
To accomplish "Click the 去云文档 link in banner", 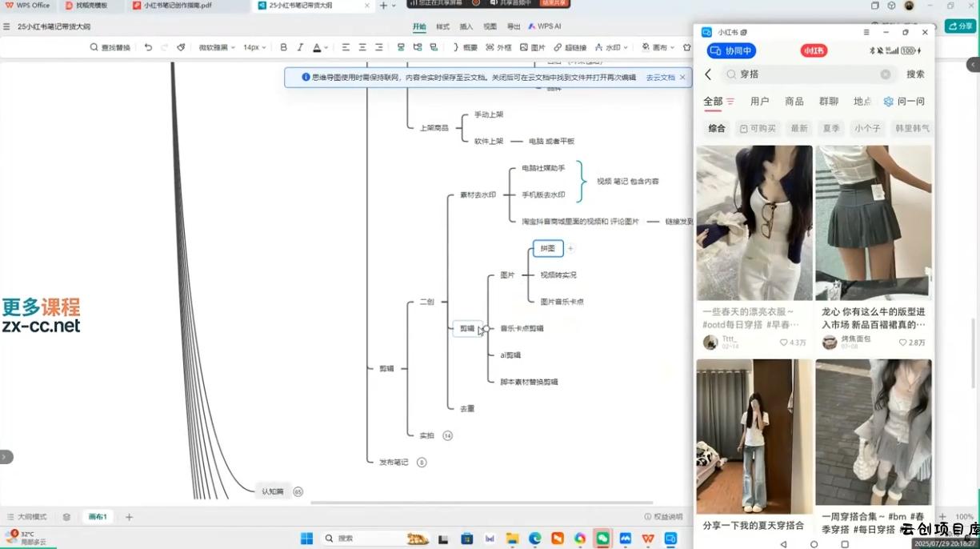I will [660, 78].
